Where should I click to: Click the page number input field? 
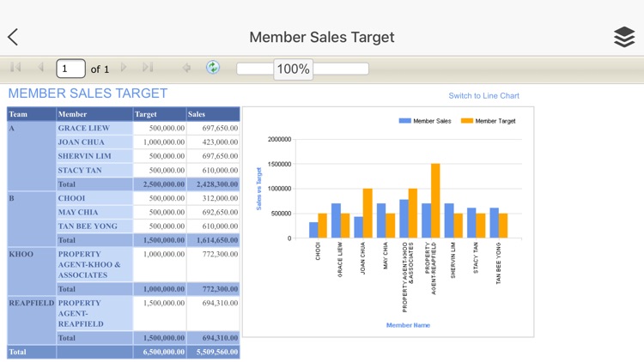pos(70,69)
